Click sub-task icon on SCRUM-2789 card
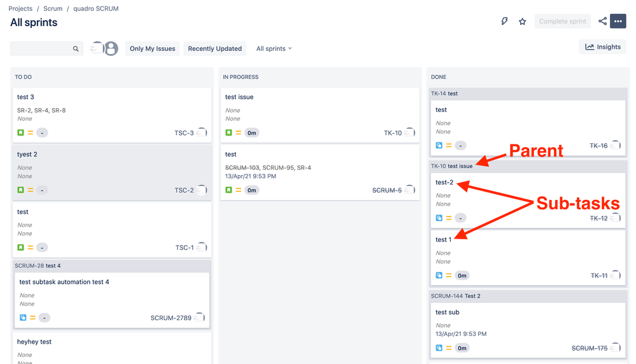This screenshot has height=364, width=636. point(23,318)
